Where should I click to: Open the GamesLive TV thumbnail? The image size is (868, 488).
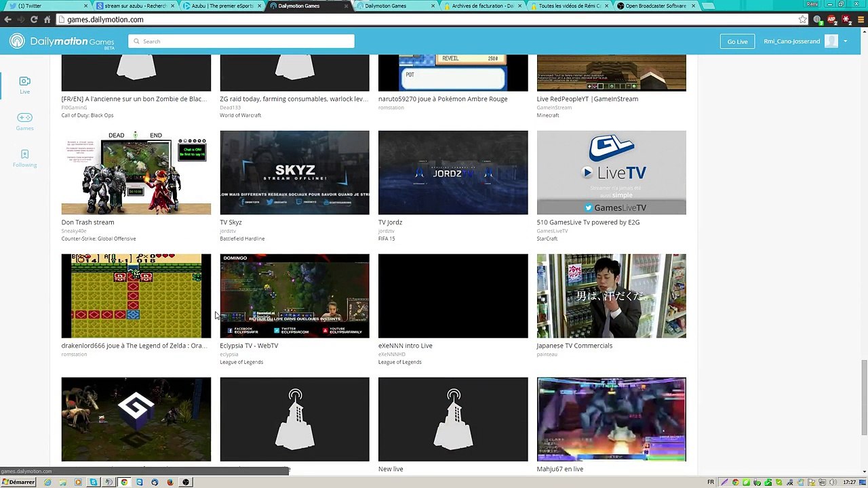click(612, 173)
